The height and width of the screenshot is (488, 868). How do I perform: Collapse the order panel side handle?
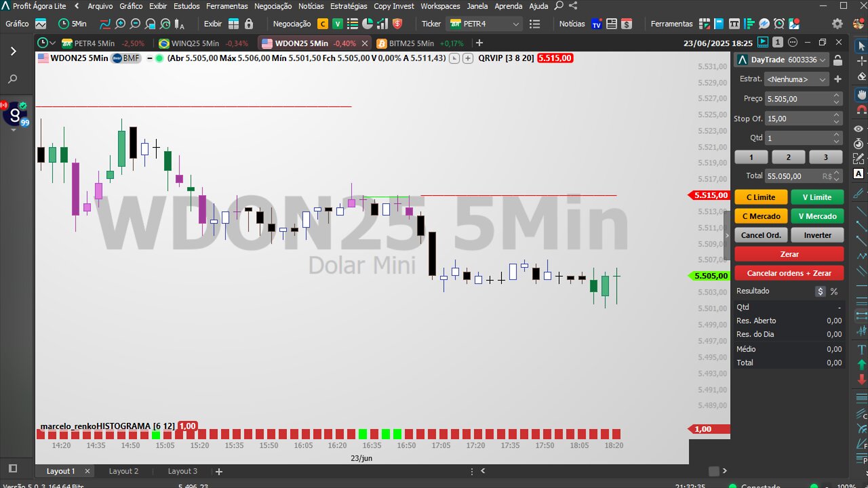[x=727, y=235]
